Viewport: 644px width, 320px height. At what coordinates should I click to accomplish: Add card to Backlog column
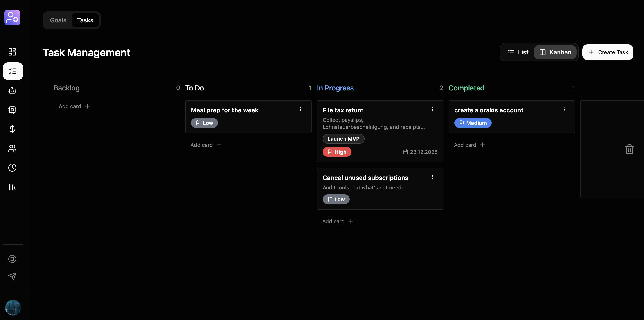74,106
